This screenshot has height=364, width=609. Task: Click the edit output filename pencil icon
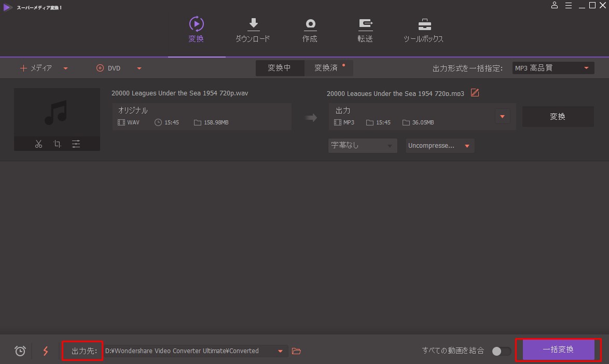475,93
